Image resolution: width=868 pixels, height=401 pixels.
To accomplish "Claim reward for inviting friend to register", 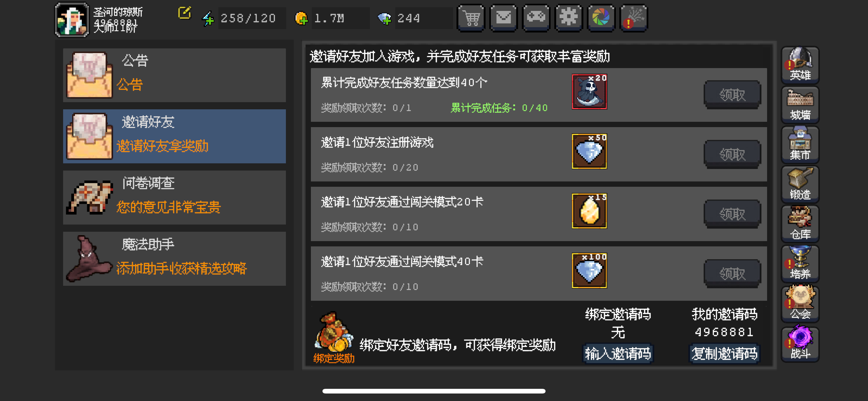I will [732, 154].
